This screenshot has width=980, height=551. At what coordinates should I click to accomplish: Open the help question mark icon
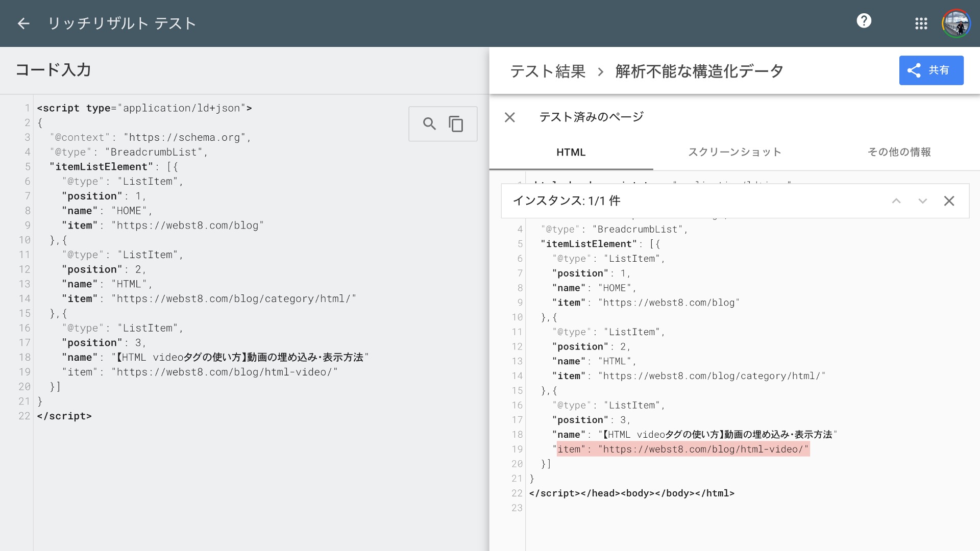pyautogui.click(x=864, y=21)
